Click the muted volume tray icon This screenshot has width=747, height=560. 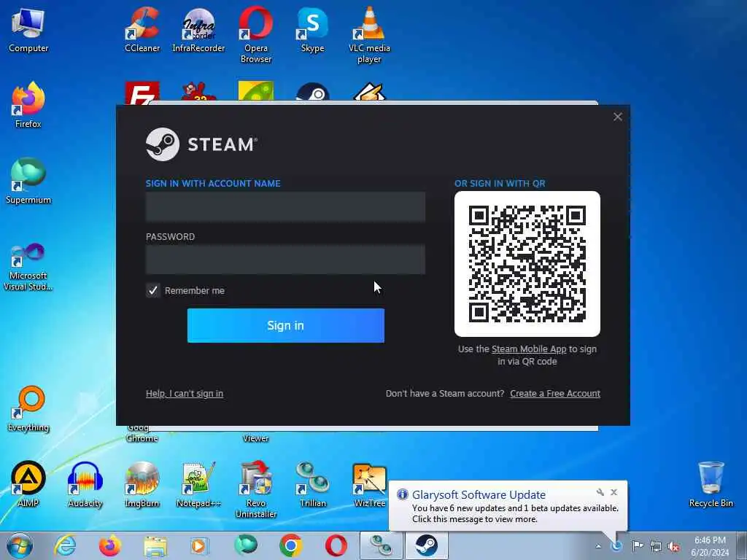pos(673,546)
